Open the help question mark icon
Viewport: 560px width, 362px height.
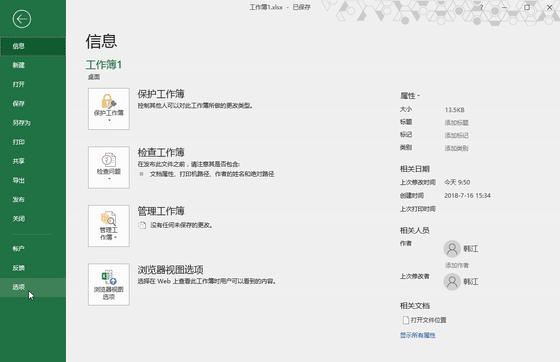coord(481,7)
